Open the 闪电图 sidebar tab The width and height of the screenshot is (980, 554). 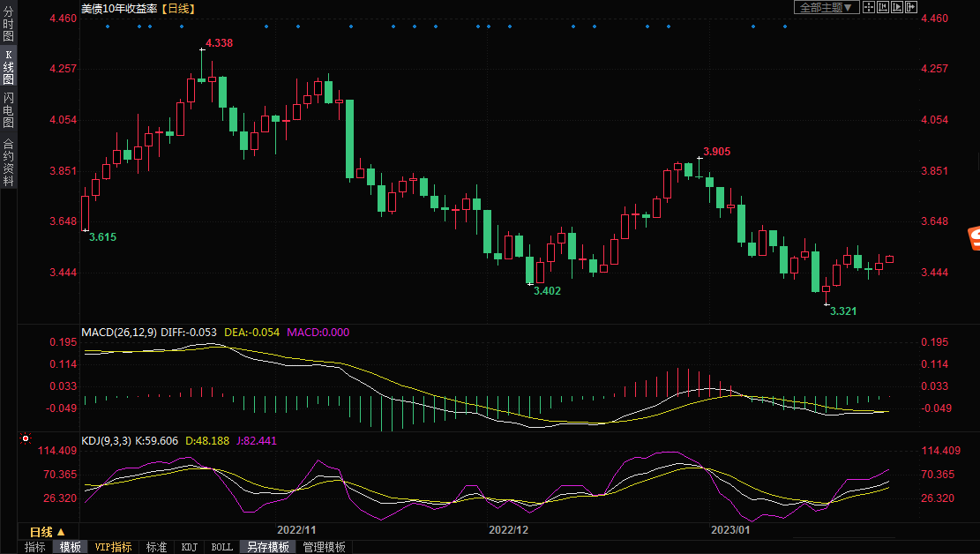pyautogui.click(x=8, y=109)
